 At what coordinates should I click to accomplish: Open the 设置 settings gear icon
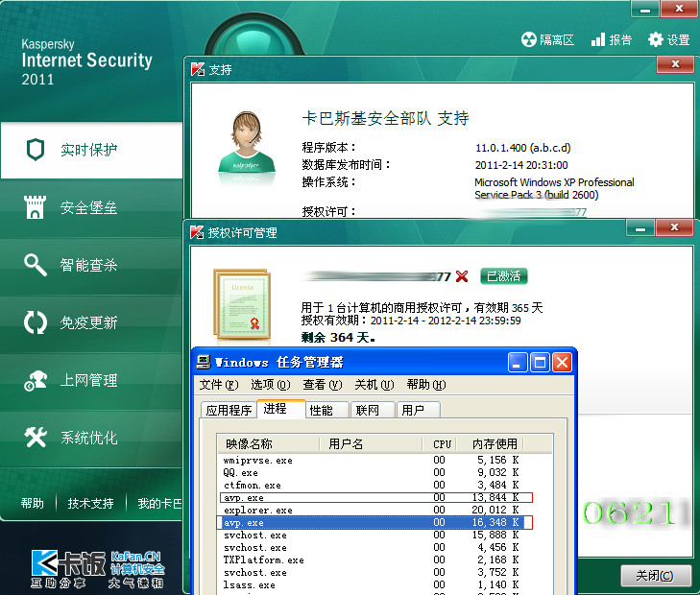point(656,39)
